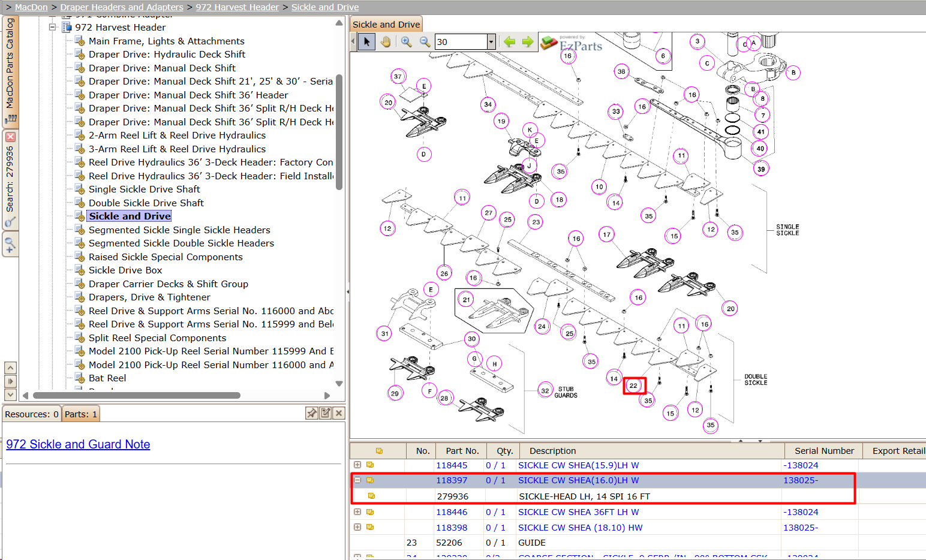Zoom in on the diagram
Image resolution: width=926 pixels, height=560 pixels.
(407, 41)
